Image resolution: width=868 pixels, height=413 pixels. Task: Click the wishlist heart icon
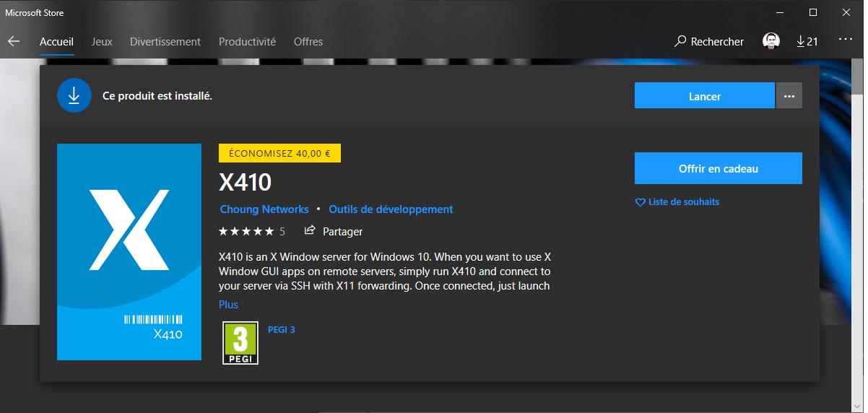tap(640, 203)
